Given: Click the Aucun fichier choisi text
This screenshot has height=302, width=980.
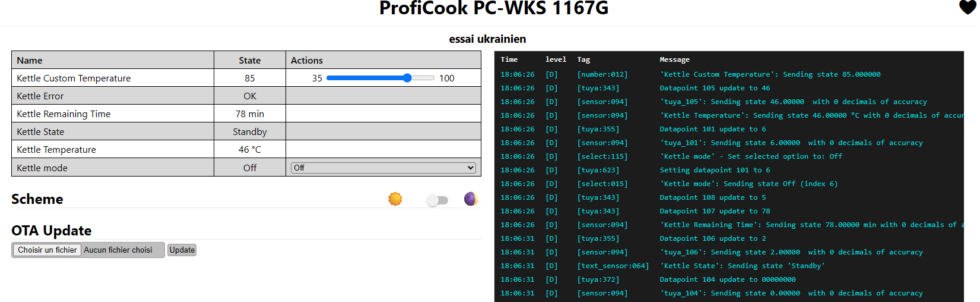Looking at the screenshot, I should [x=118, y=250].
